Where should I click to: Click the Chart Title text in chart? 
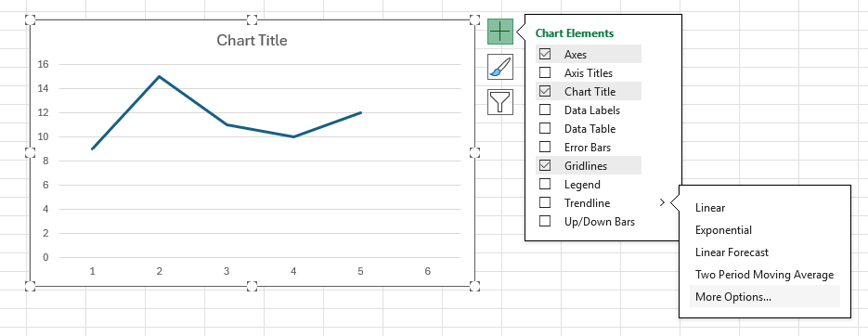[x=252, y=41]
